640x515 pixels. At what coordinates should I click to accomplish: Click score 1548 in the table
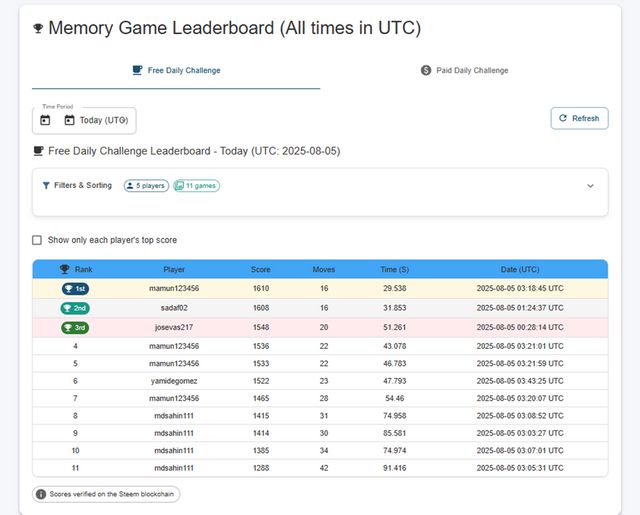(x=261, y=327)
